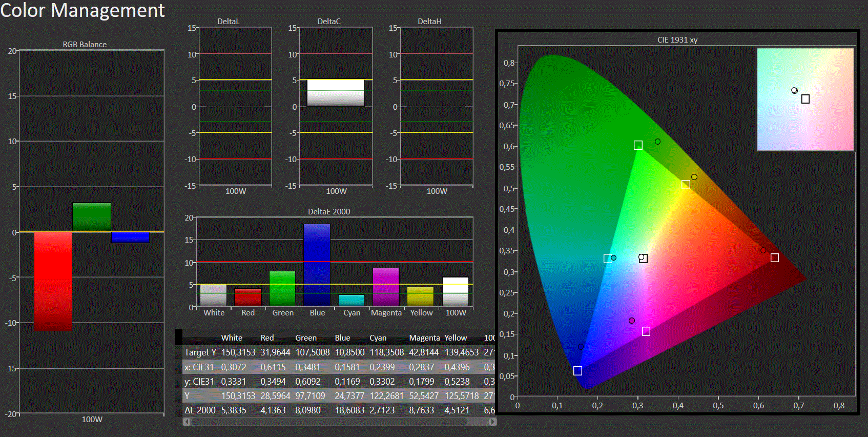Click Red x CIE31 value 0,6115
Viewport: 868px width, 437px height.
273,367
